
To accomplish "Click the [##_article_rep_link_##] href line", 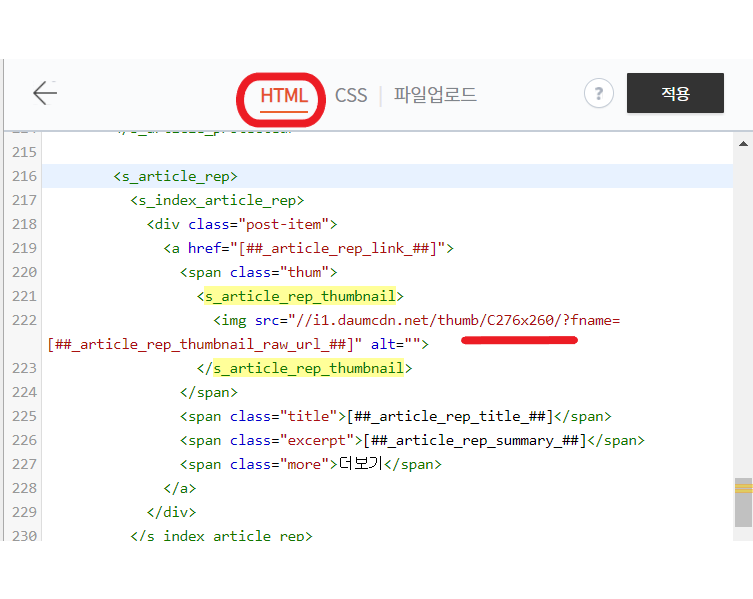I will point(308,248).
